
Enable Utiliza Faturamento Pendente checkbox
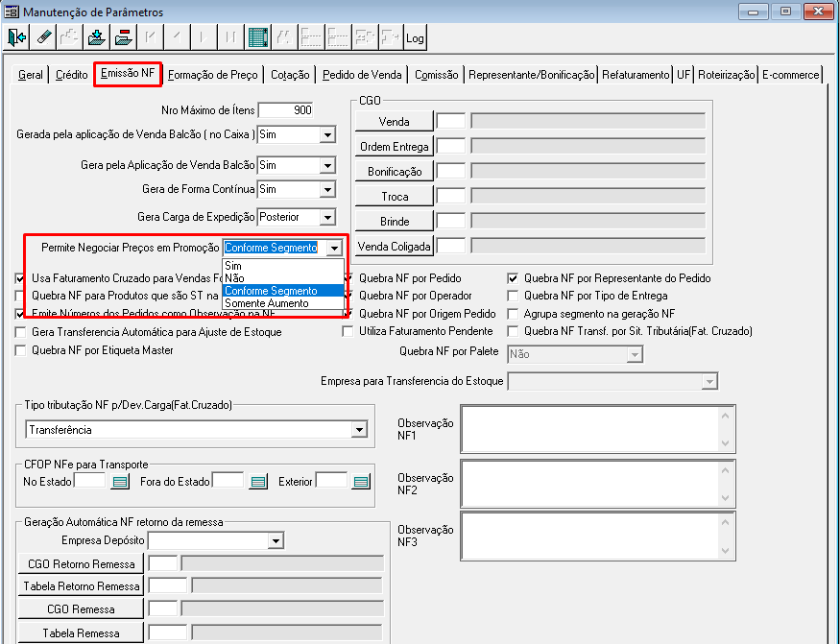coord(348,332)
